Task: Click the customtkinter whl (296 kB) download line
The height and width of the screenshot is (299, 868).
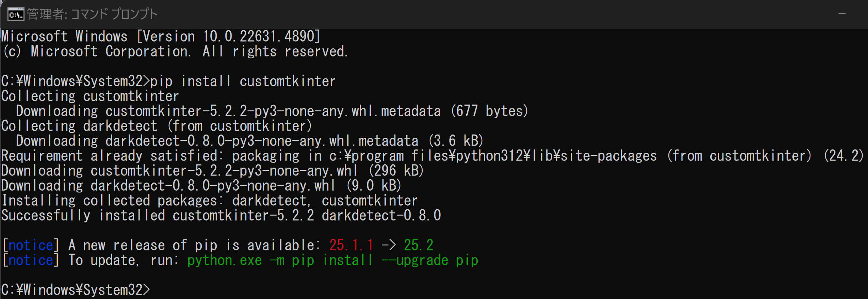Action: (x=213, y=171)
